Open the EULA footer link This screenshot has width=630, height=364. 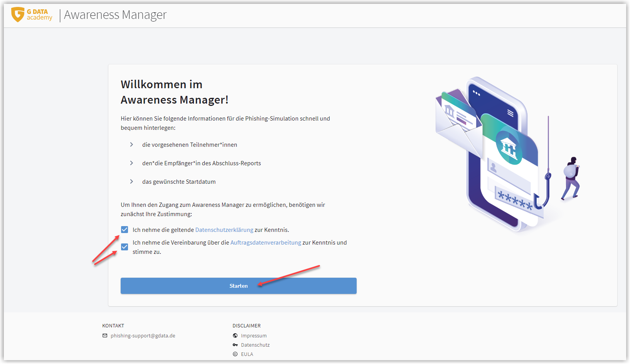247,354
